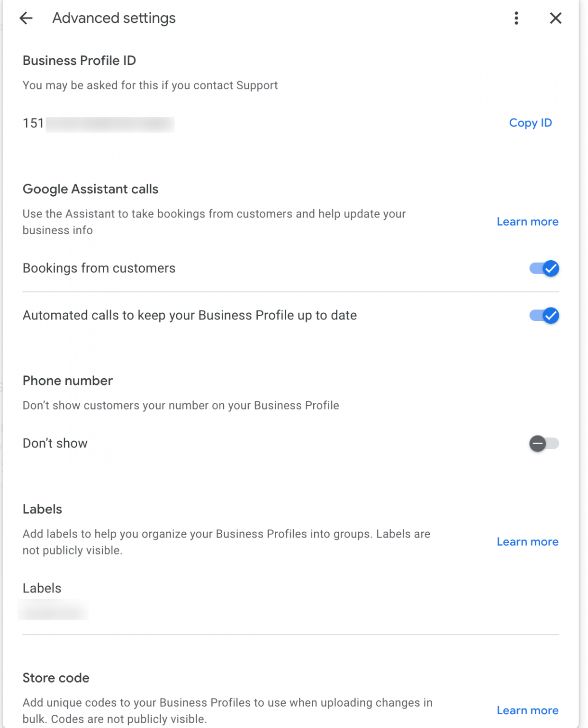Screen dimensions: 588x728
Task: Open Learn more link for Labels
Action: point(527,542)
